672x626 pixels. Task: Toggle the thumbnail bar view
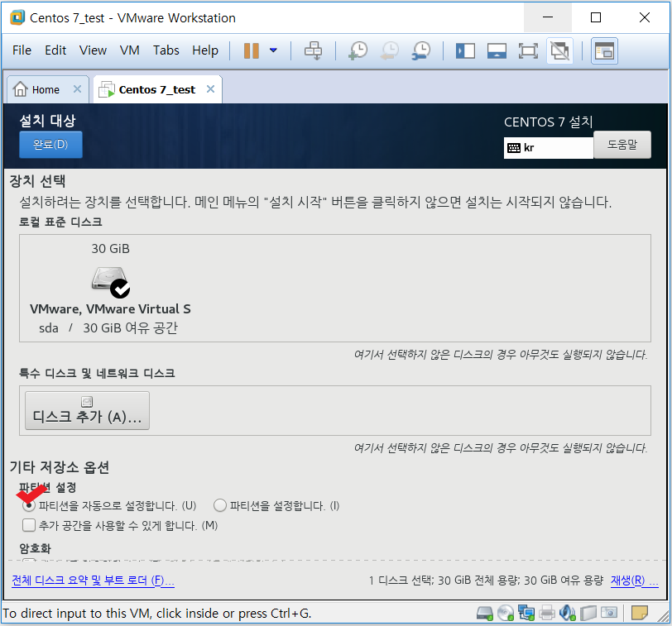coord(497,51)
